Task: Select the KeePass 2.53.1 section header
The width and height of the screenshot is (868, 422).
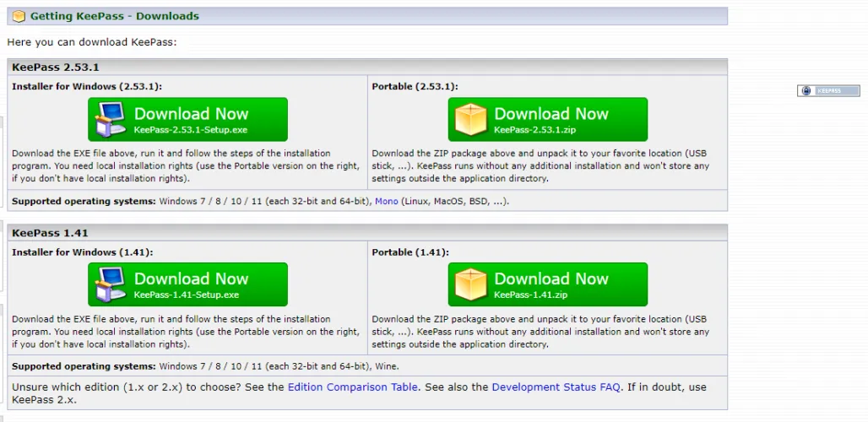Action: click(51, 68)
